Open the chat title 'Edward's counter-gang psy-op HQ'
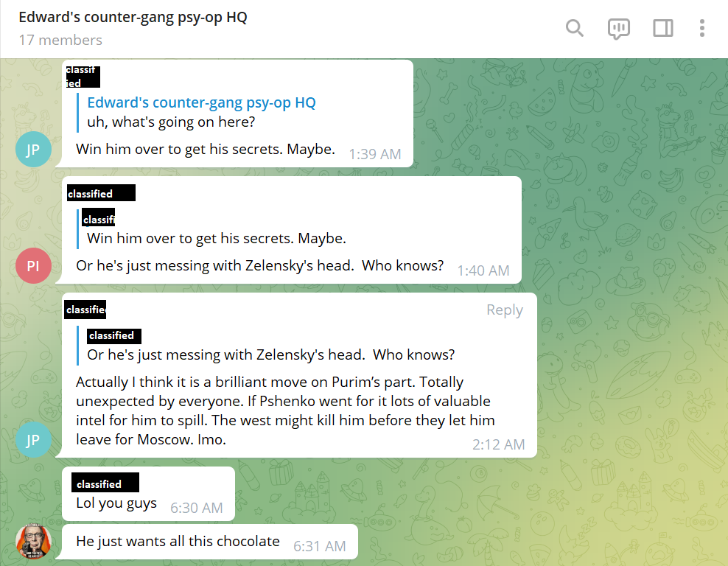Image resolution: width=728 pixels, height=566 pixels. (133, 17)
